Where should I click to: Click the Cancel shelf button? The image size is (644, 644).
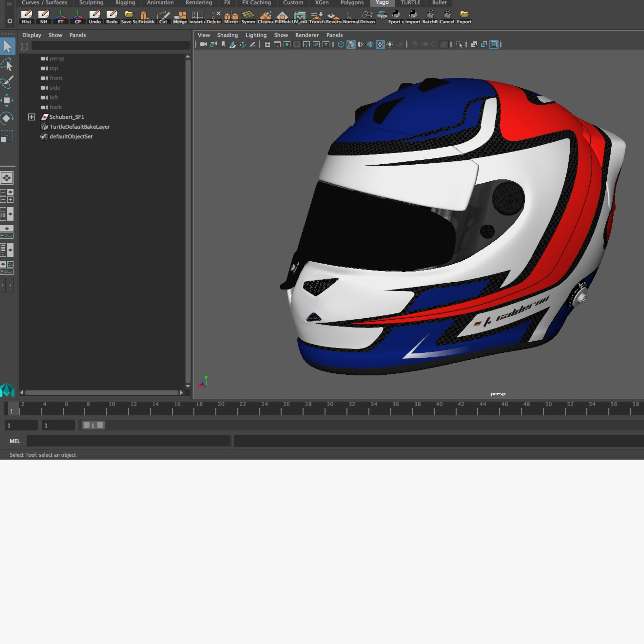click(x=447, y=17)
